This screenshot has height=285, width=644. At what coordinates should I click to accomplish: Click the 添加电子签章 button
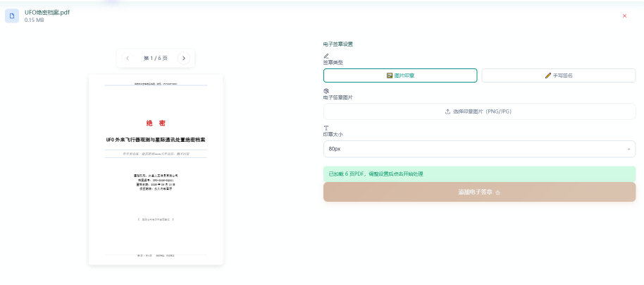click(x=479, y=192)
